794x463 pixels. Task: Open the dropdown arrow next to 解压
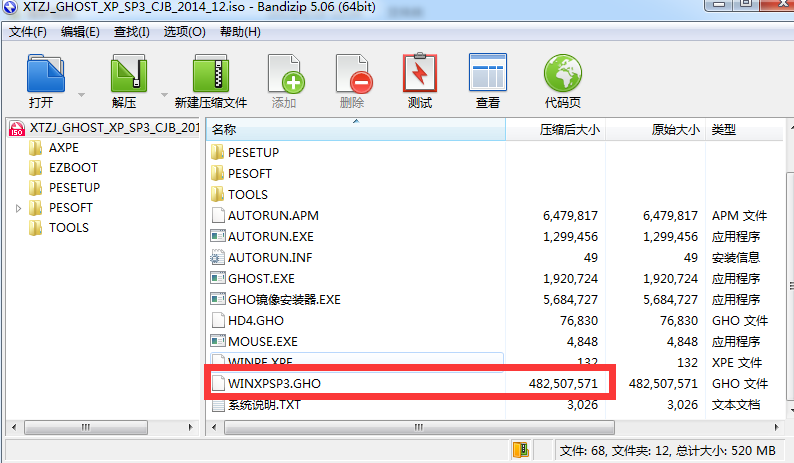point(164,95)
